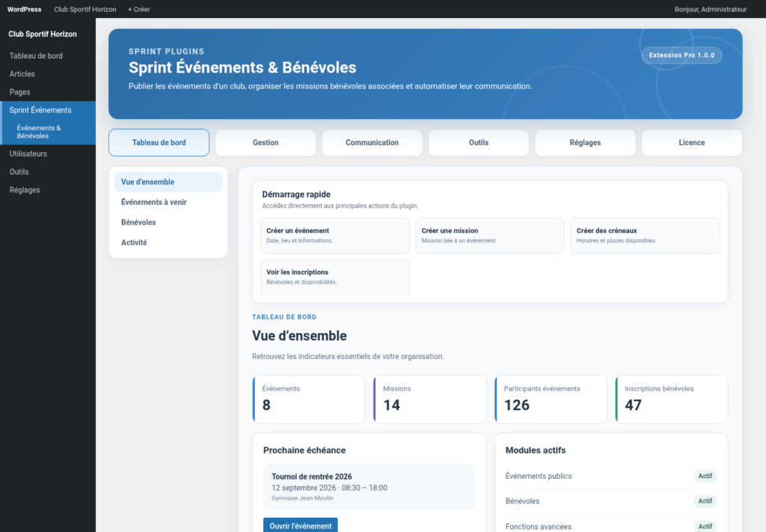The height and width of the screenshot is (532, 766).
Task: Switch to the Communication tab
Action: [x=372, y=143]
